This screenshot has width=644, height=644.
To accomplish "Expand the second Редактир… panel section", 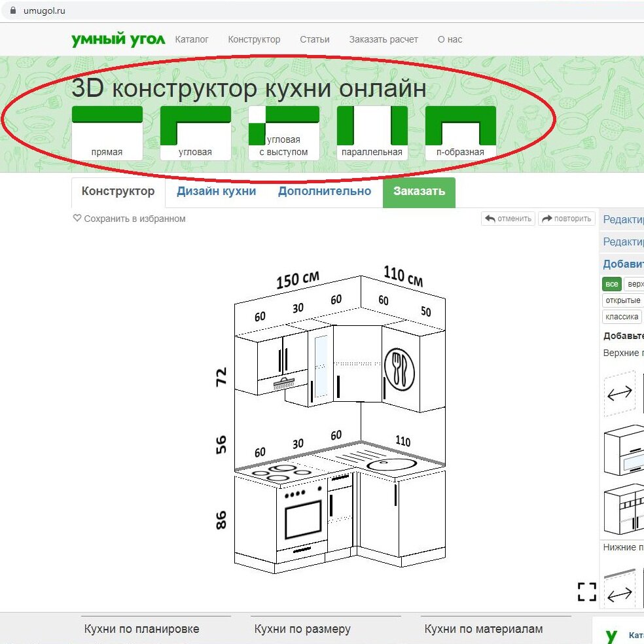I will point(622,241).
